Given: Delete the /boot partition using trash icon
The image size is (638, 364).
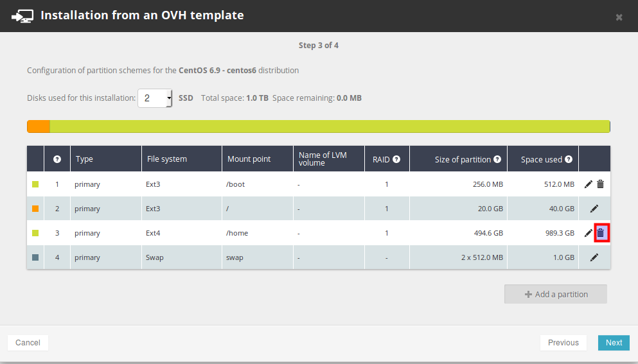Looking at the screenshot, I should click(x=601, y=184).
